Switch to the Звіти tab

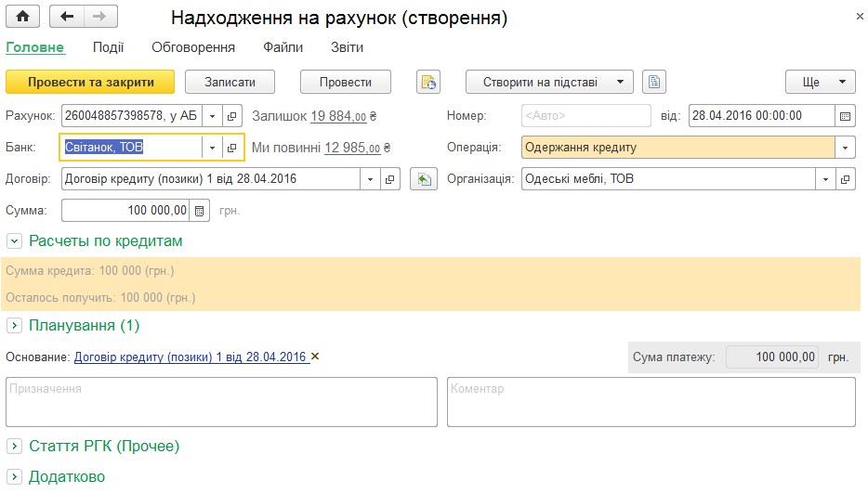click(x=347, y=47)
